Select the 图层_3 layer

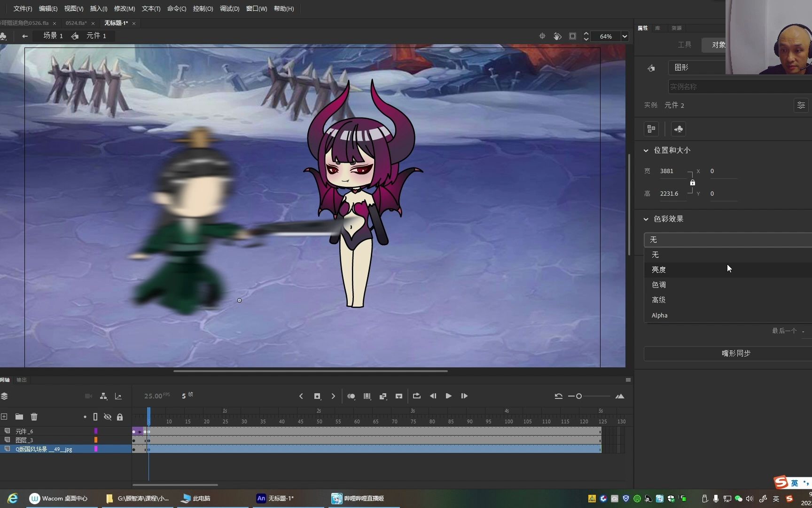24,440
